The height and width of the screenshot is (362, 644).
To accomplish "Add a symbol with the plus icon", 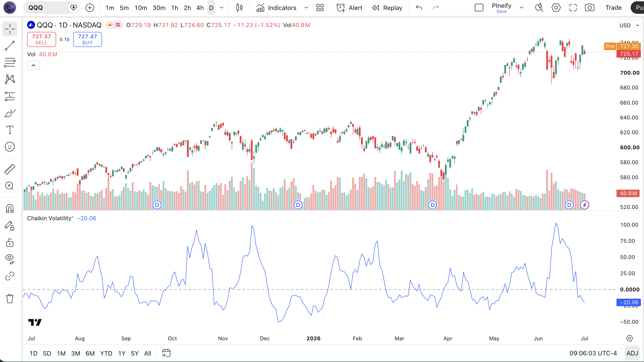I will [90, 8].
